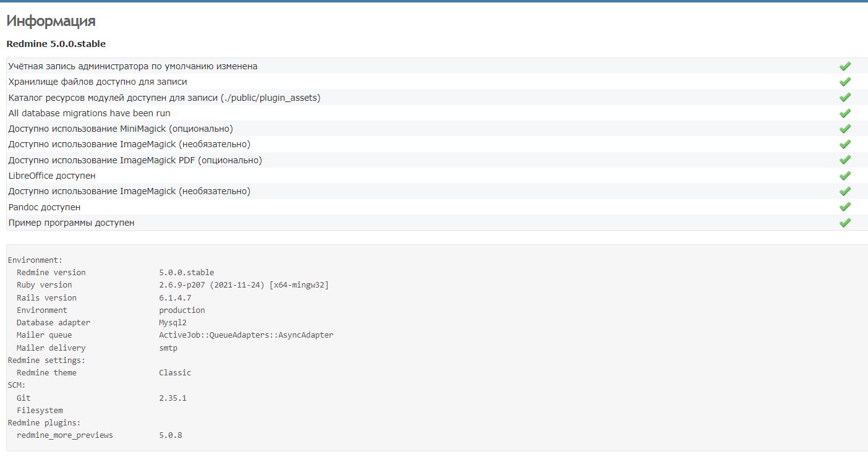The image size is (868, 457).
Task: Select the Информация page heading
Action: pyautogui.click(x=51, y=21)
